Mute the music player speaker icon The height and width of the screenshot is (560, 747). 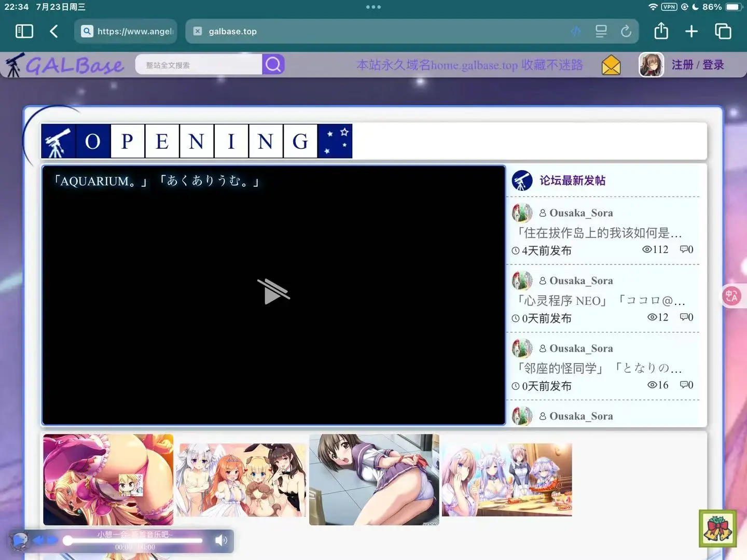pyautogui.click(x=221, y=540)
